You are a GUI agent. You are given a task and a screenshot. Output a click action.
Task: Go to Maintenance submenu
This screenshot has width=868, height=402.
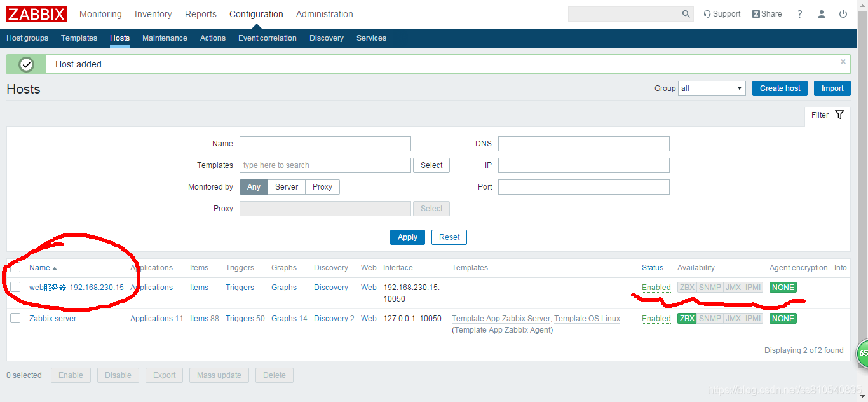pos(165,38)
